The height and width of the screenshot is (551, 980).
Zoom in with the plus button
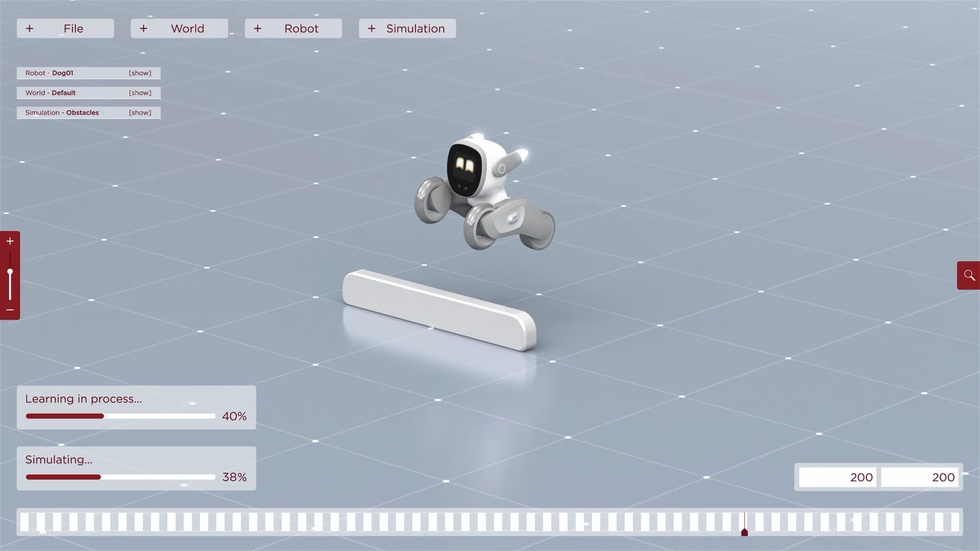10,241
